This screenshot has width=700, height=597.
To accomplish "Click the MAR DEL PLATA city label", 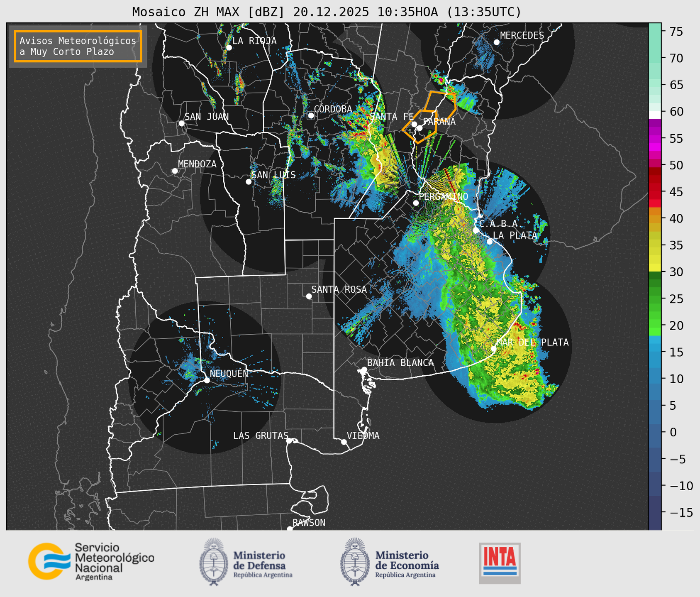I will (x=532, y=342).
